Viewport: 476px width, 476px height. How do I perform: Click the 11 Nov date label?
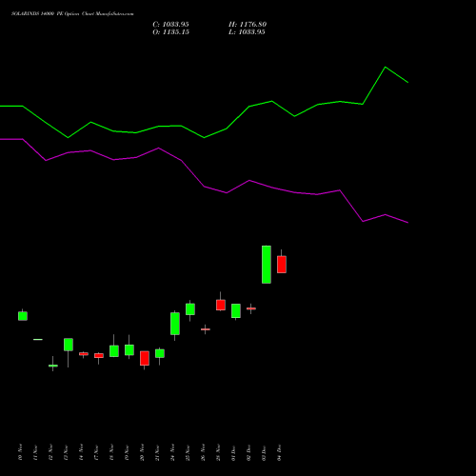(x=35, y=452)
